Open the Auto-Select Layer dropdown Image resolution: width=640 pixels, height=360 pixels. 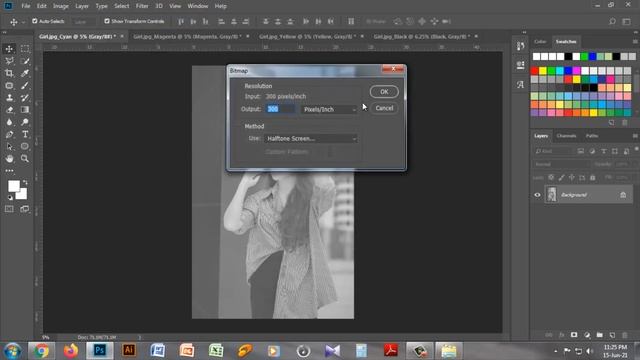(84, 21)
